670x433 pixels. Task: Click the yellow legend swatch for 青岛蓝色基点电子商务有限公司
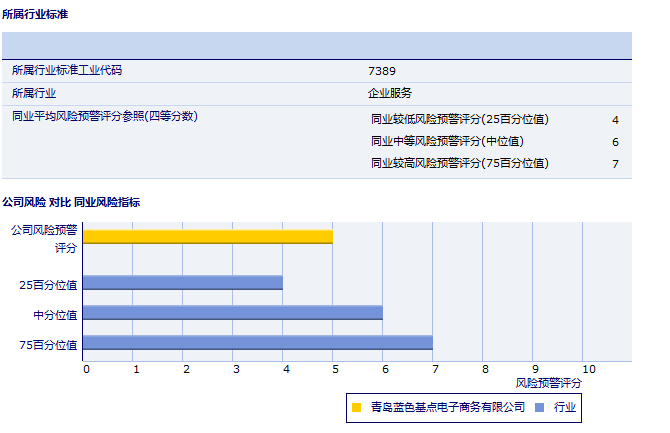pos(356,407)
